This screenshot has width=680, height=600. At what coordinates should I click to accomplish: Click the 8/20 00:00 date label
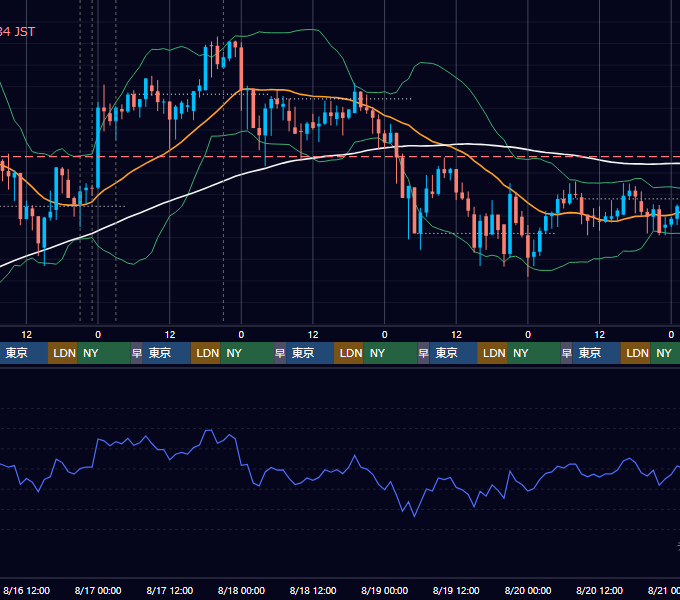tap(528, 590)
